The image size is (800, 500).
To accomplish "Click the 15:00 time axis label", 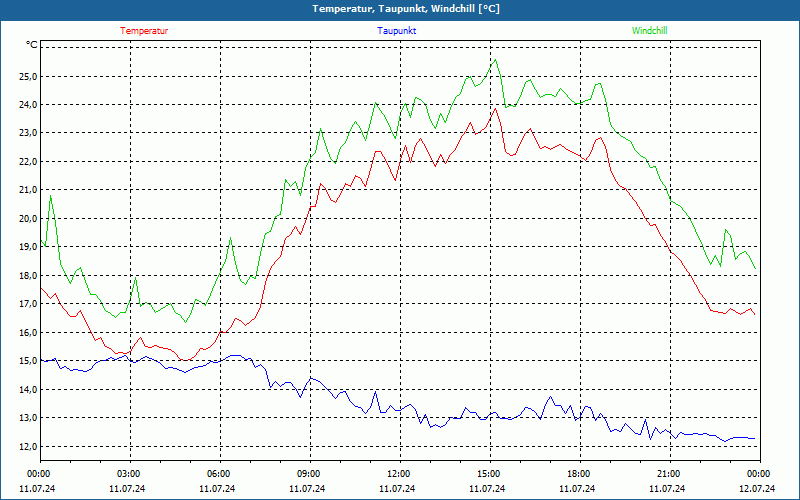I will tap(490, 474).
